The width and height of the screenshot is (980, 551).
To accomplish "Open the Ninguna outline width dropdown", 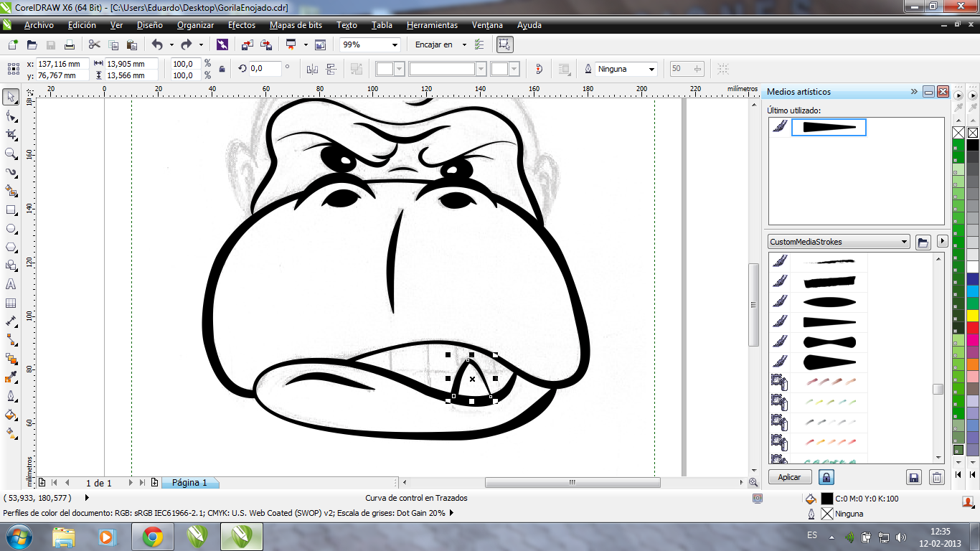I will [x=651, y=70].
